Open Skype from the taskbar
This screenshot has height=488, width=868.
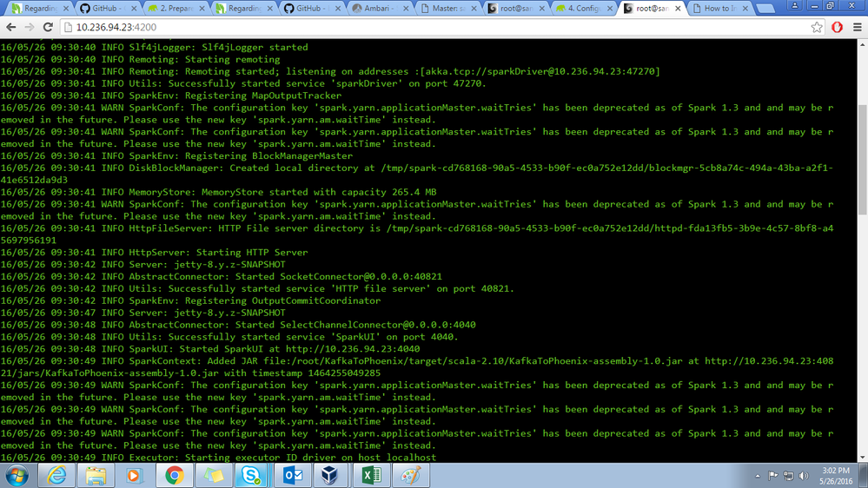pos(252,475)
